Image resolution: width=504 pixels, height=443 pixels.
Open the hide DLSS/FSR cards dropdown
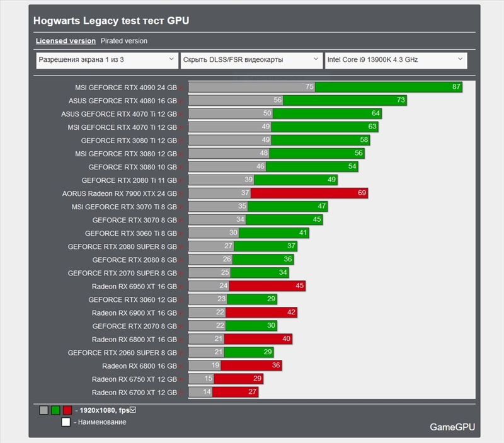251,60
